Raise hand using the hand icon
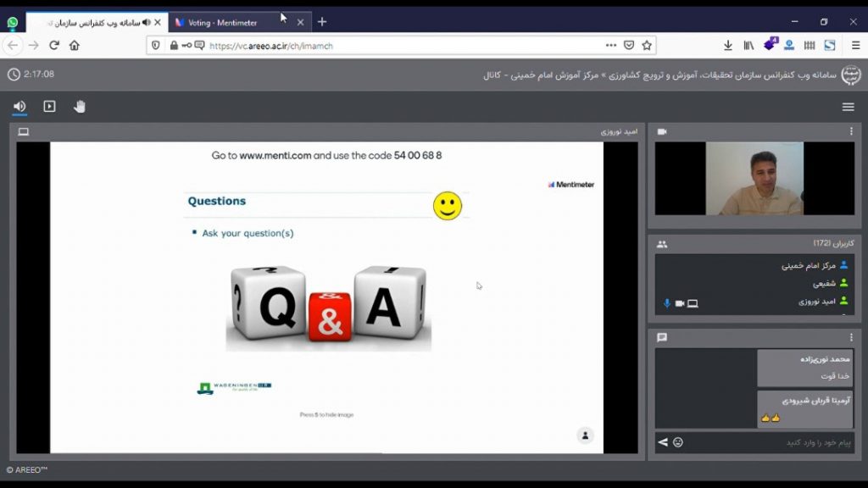 [x=80, y=107]
